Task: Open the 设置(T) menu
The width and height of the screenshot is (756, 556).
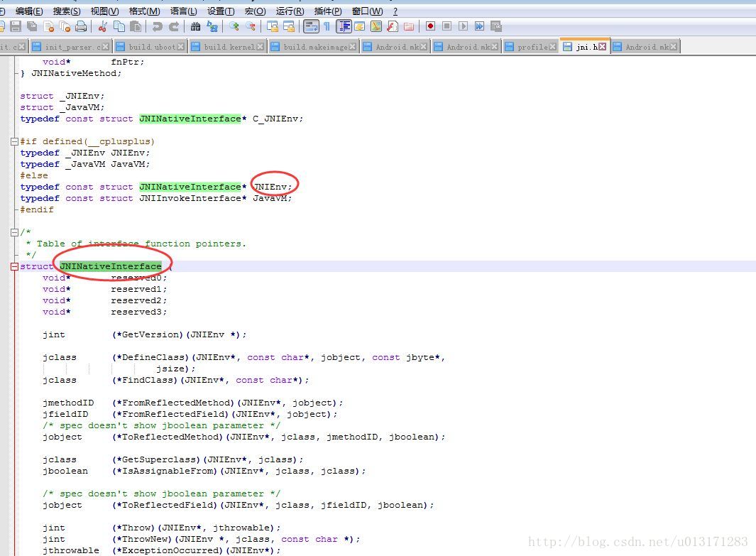Action: 221,11
